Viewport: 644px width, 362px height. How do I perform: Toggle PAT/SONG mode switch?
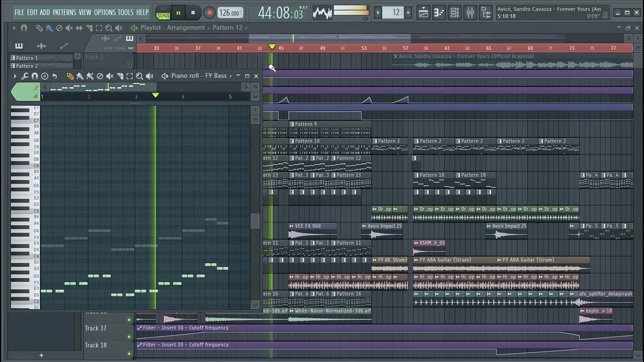[x=163, y=13]
